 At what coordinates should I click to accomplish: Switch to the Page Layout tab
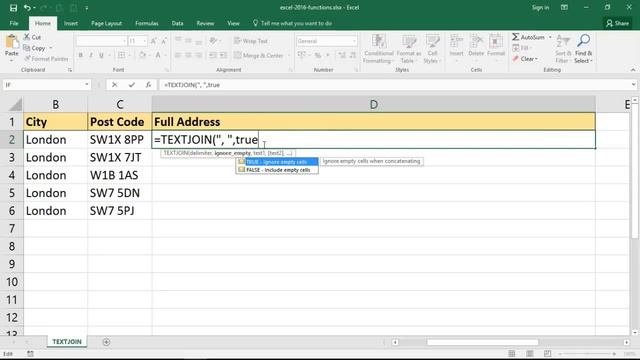106,23
